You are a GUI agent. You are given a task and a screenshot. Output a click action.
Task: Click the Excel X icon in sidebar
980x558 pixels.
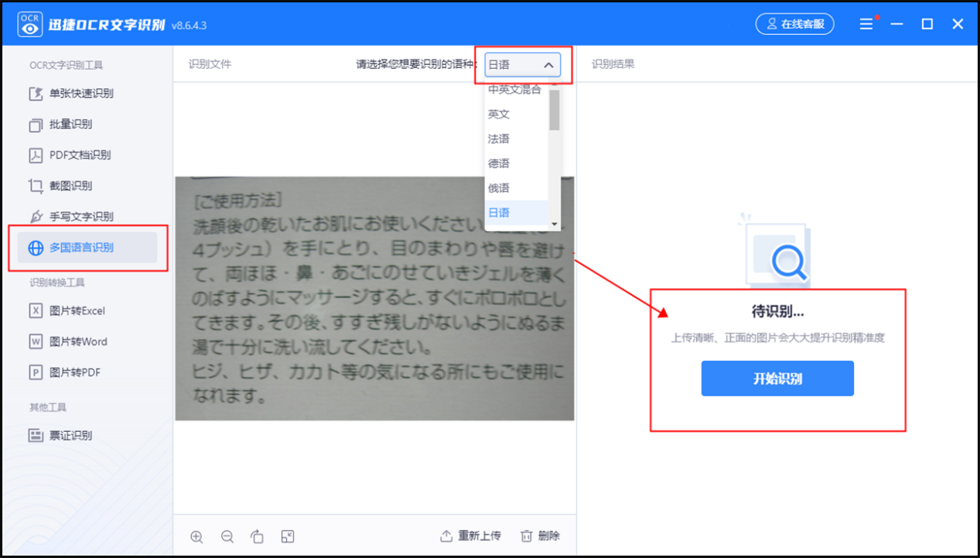[36, 311]
